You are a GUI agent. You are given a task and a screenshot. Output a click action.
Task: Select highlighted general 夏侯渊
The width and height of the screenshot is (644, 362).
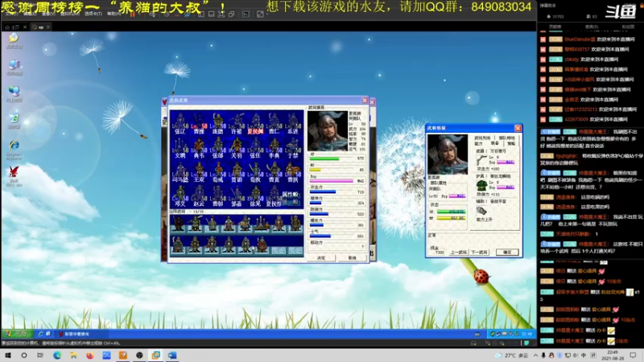pos(255,123)
